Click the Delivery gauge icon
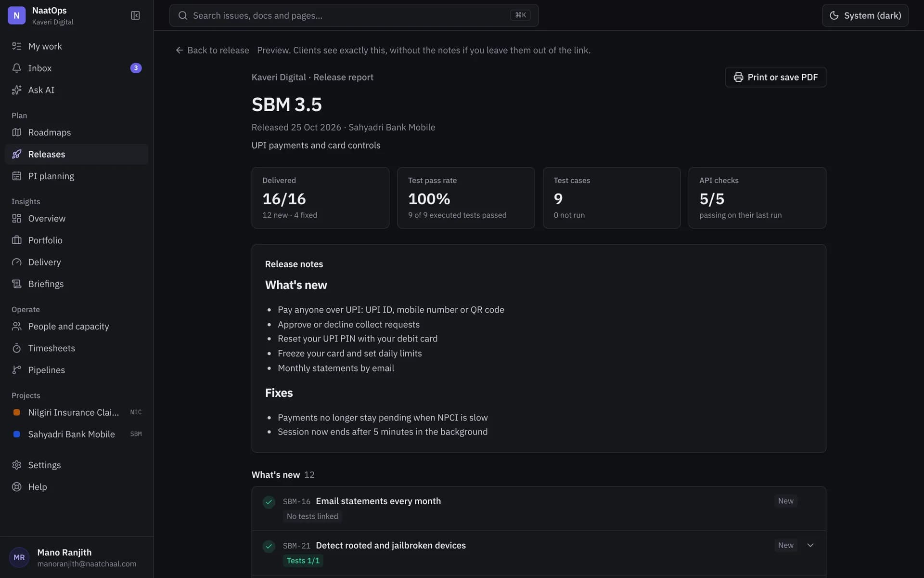Viewport: 924px width, 578px height. point(17,262)
